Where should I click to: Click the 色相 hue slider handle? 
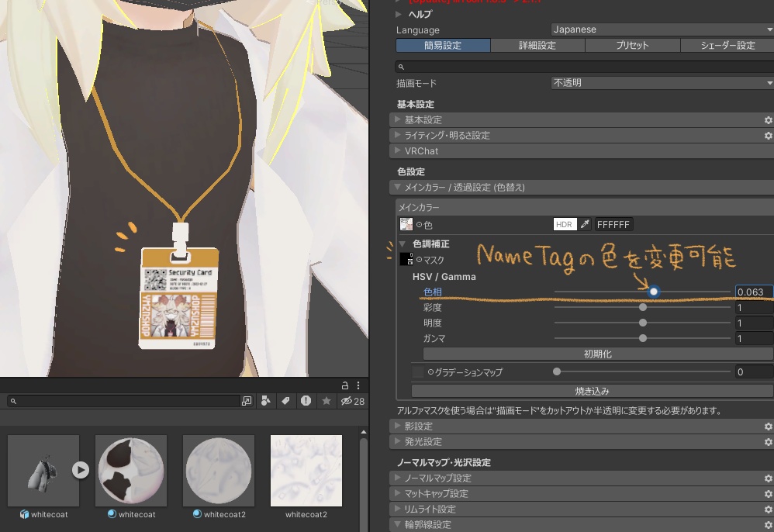[654, 292]
